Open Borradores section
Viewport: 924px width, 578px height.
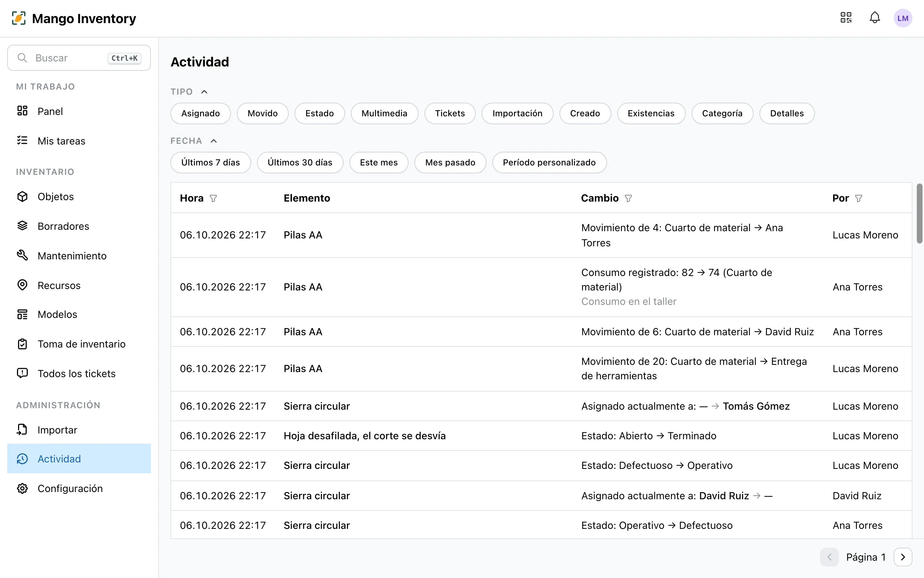[79, 226]
